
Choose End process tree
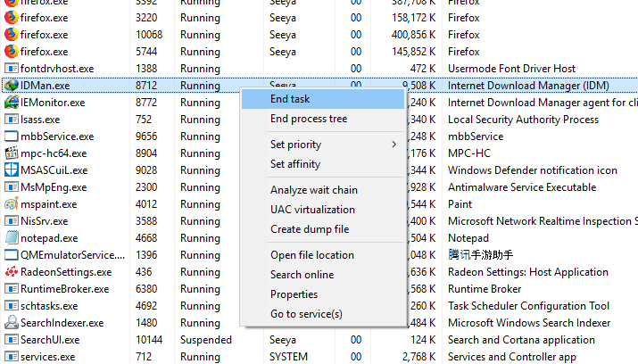[x=323, y=119]
